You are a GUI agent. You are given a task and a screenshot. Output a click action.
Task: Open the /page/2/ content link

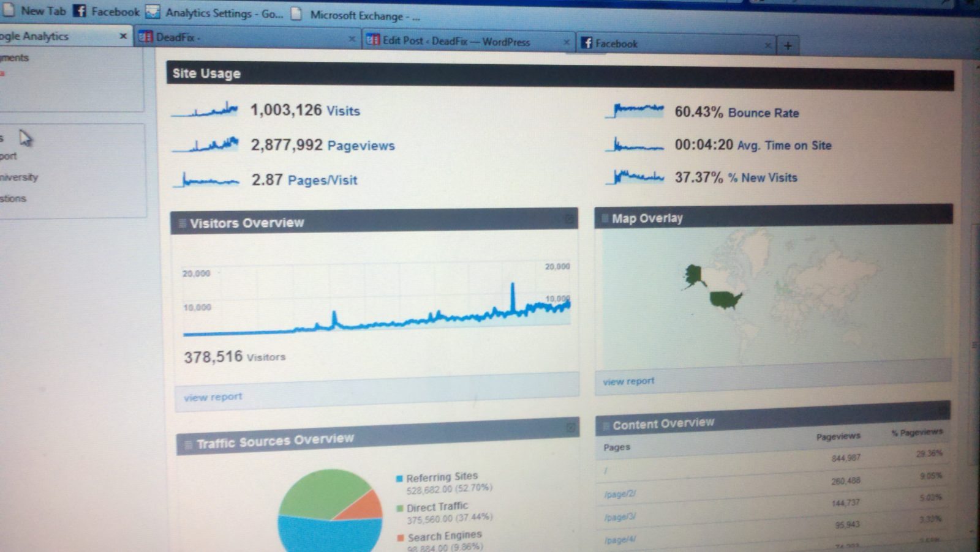pyautogui.click(x=620, y=493)
